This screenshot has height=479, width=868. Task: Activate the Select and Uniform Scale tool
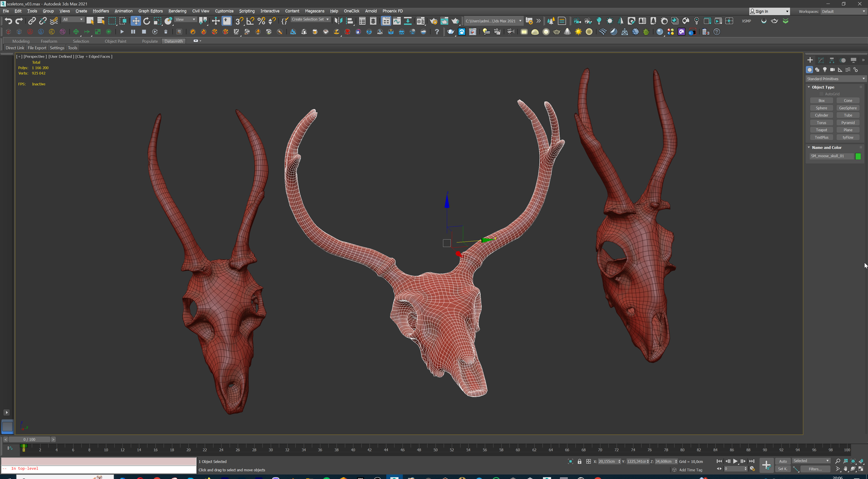tap(157, 21)
